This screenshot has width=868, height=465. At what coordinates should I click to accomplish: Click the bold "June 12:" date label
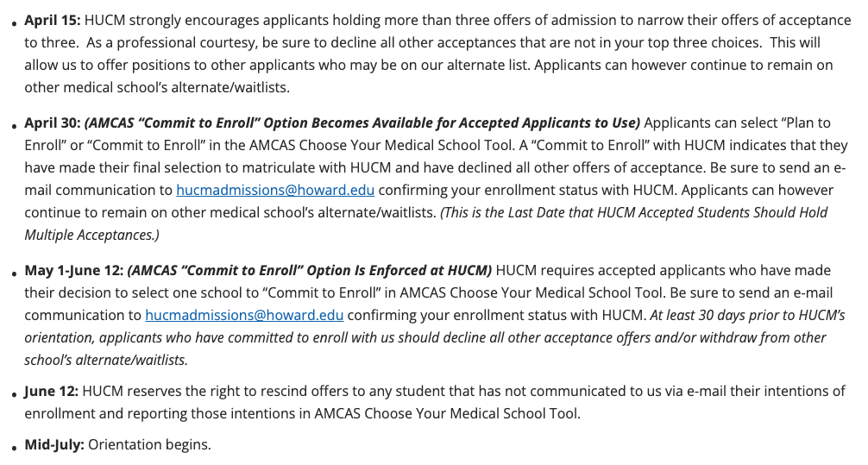point(51,391)
